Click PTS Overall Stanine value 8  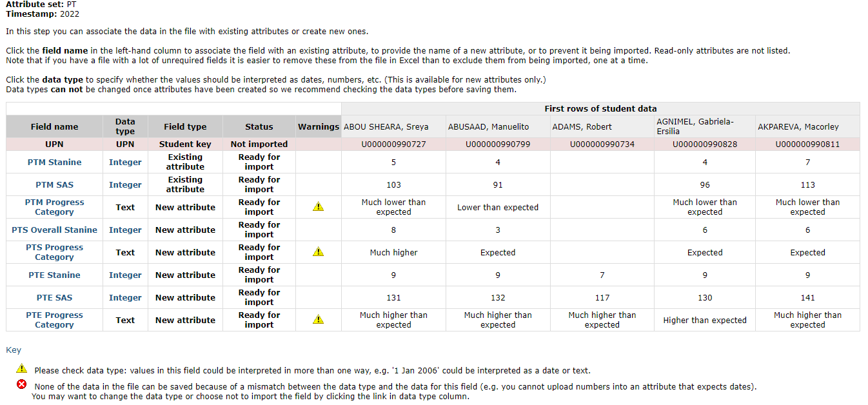point(393,230)
